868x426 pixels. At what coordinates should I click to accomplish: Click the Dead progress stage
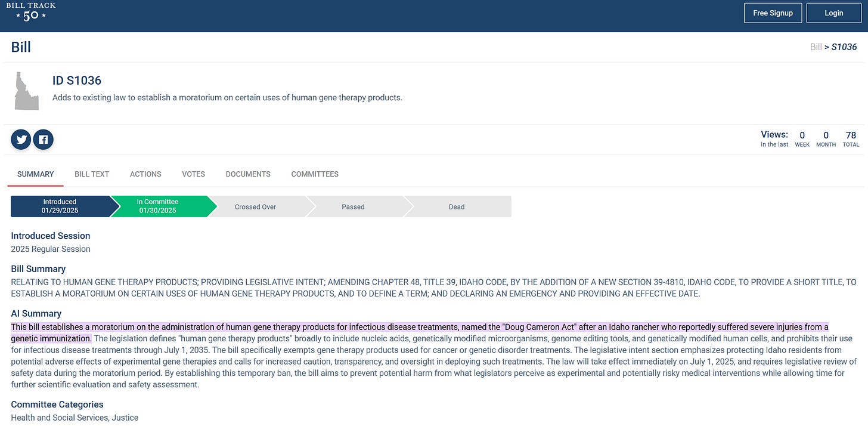[457, 207]
